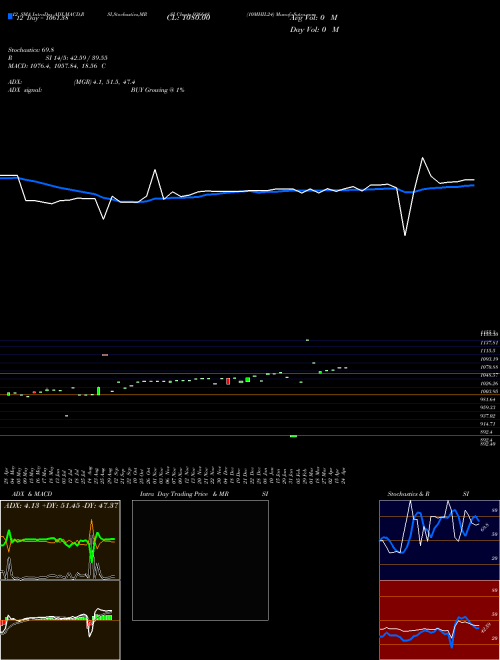This screenshot has width=500, height=660.
Task: Click the 'ADX: 4.13 +DY: 51.45 -DY: 47.37' header
Action: (60, 505)
